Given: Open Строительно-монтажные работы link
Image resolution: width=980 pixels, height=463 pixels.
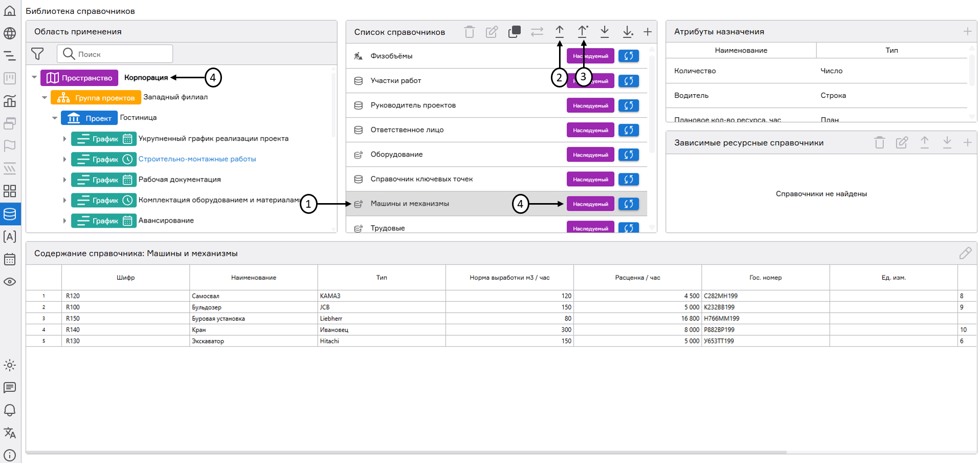Looking at the screenshot, I should 197,159.
